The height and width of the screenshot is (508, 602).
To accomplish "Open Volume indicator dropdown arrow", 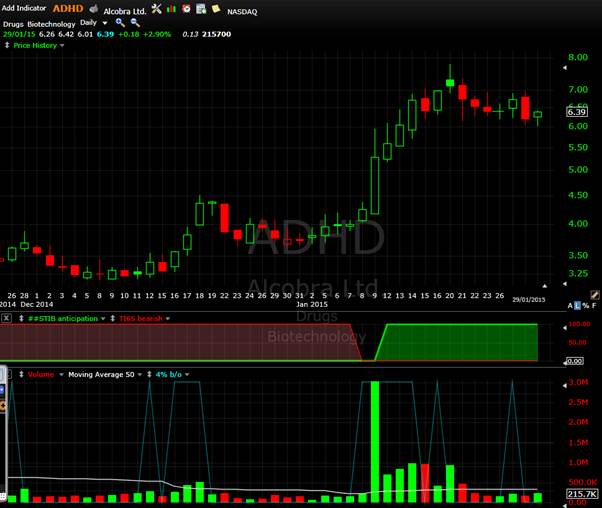I will [x=61, y=374].
